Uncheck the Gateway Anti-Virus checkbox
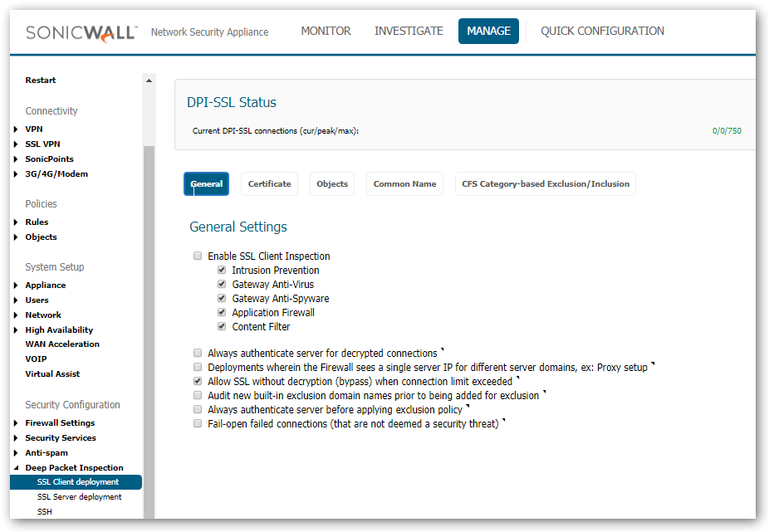 [x=222, y=285]
